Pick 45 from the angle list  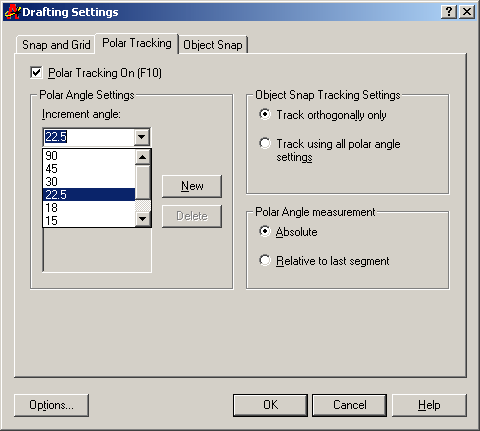coord(89,169)
